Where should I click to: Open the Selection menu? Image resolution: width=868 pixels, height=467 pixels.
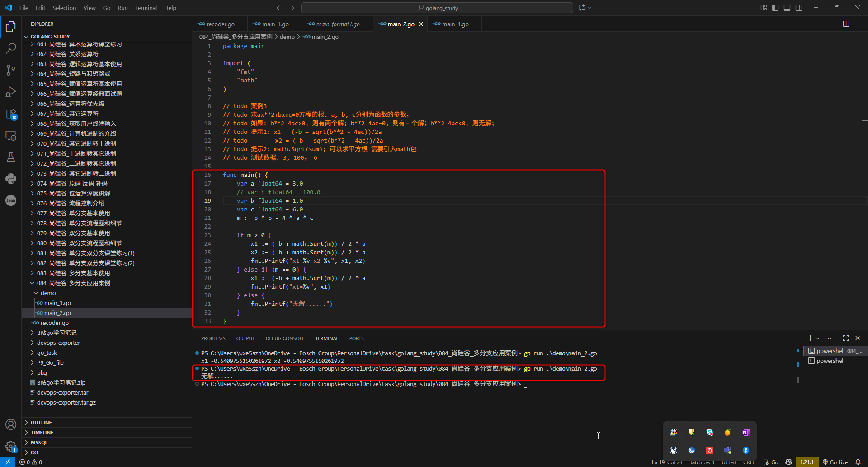tap(64, 8)
